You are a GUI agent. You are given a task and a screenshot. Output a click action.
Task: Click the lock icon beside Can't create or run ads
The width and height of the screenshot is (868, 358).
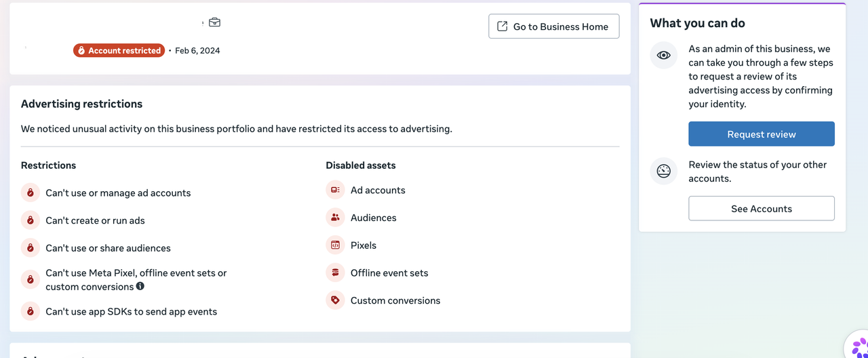tap(31, 220)
